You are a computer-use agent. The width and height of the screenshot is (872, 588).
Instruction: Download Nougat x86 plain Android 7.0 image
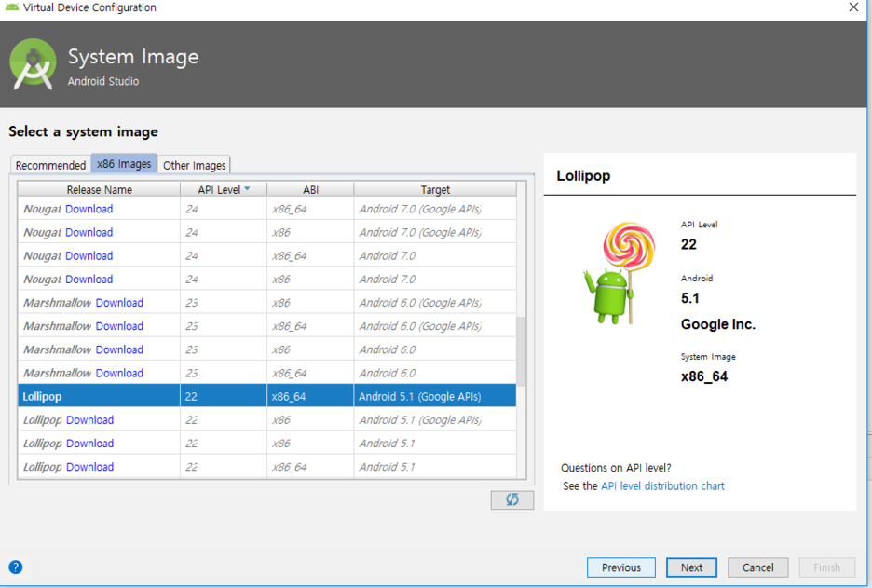(89, 279)
